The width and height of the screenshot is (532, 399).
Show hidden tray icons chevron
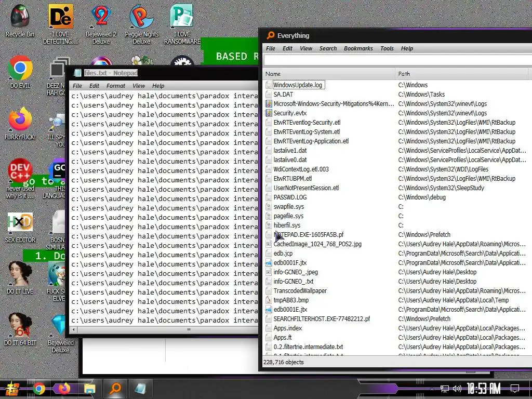pyautogui.click(x=432, y=389)
